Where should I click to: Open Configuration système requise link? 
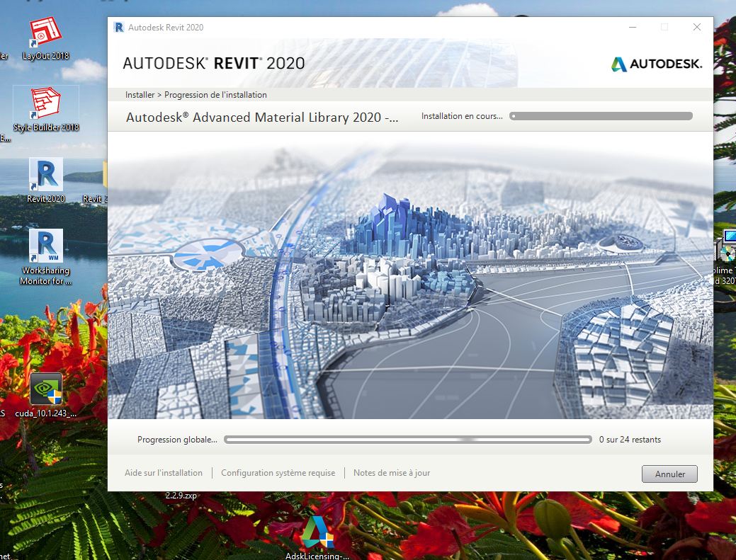278,473
